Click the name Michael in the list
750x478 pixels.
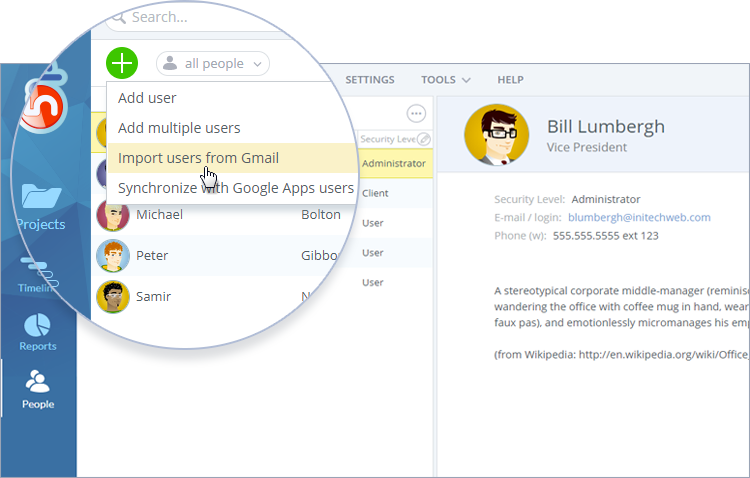[x=159, y=214]
